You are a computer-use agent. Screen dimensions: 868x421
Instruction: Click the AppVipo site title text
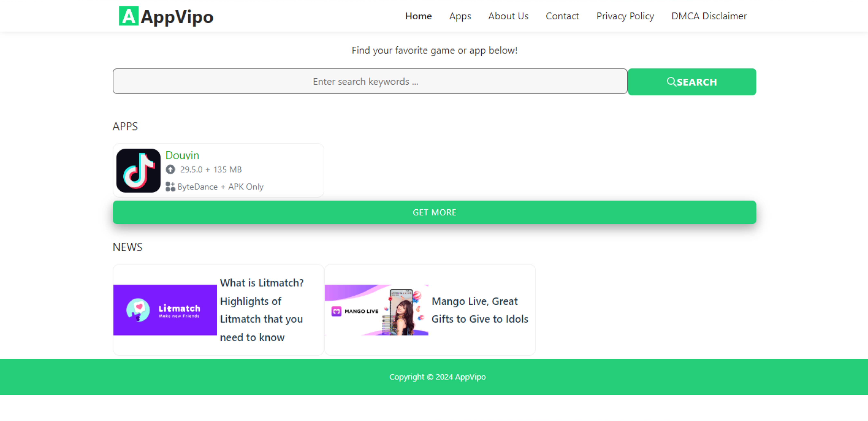point(177,17)
